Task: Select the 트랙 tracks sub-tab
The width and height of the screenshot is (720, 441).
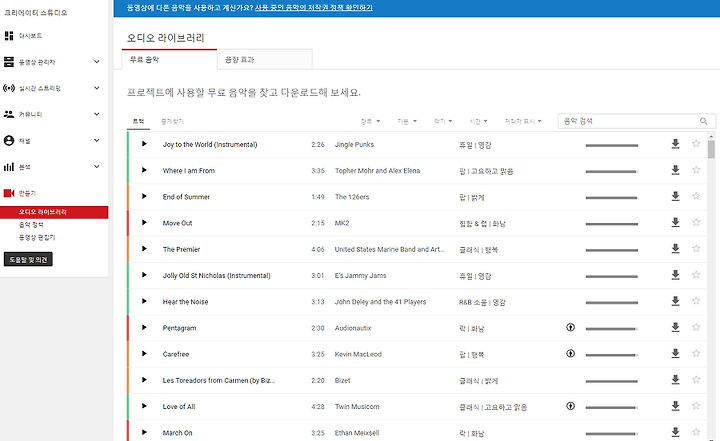Action: pyautogui.click(x=138, y=121)
